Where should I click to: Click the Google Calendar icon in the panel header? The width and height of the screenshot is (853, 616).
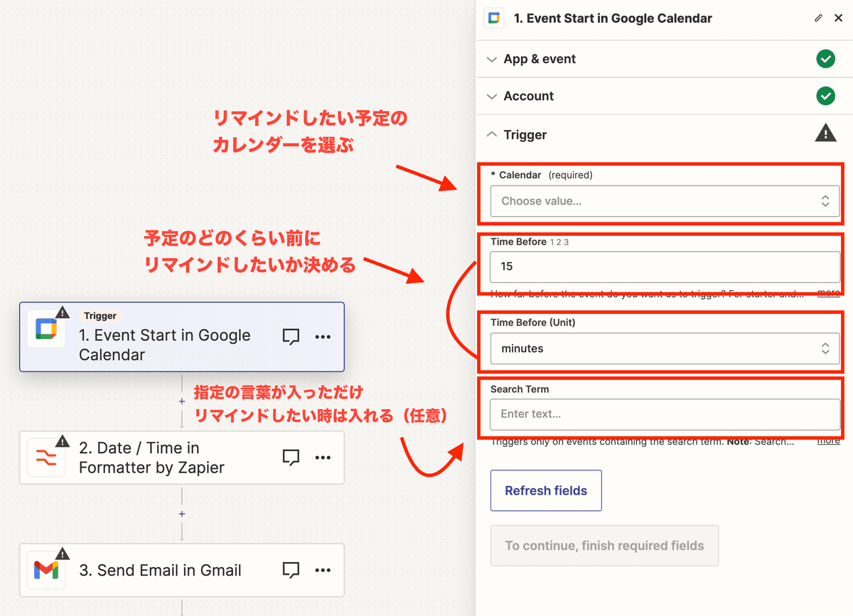click(493, 18)
